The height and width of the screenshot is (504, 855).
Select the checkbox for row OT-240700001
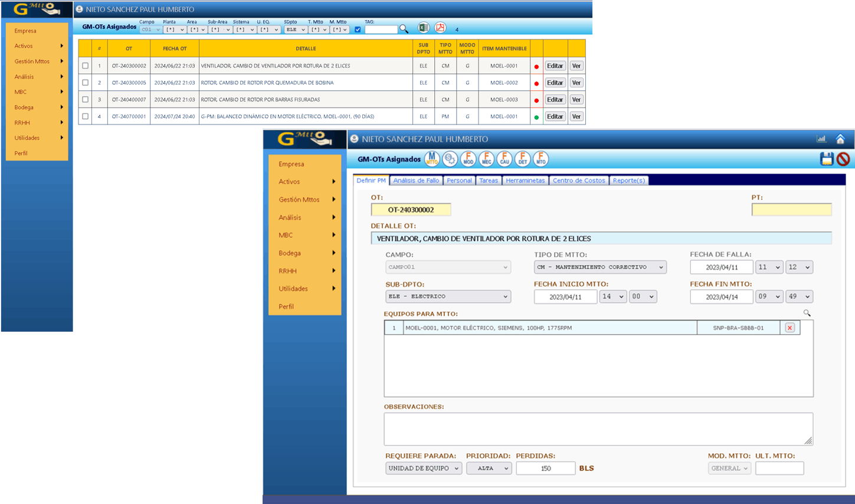pos(86,117)
